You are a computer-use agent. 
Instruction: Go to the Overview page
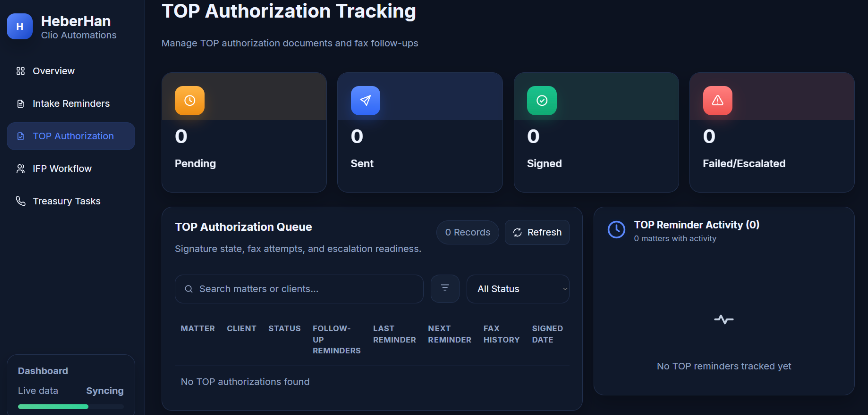pos(71,71)
